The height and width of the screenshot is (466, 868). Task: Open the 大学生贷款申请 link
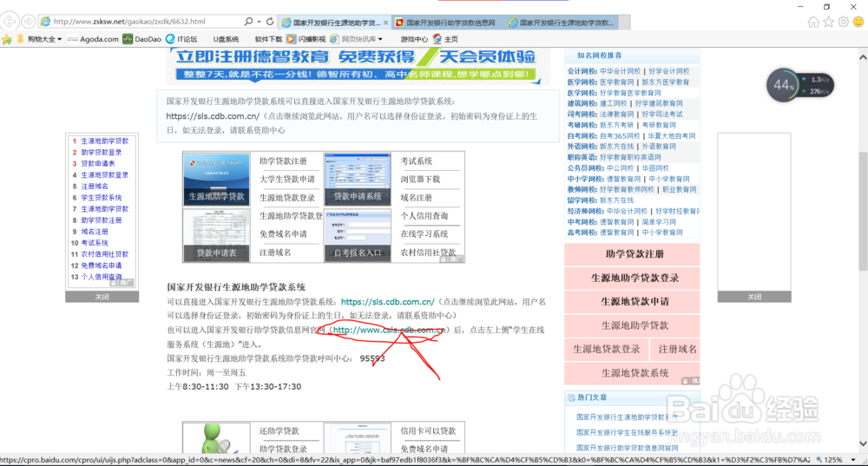[x=287, y=180]
